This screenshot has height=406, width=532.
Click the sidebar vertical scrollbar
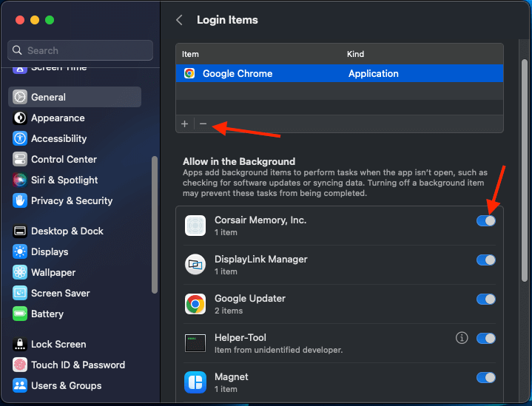pyautogui.click(x=155, y=225)
